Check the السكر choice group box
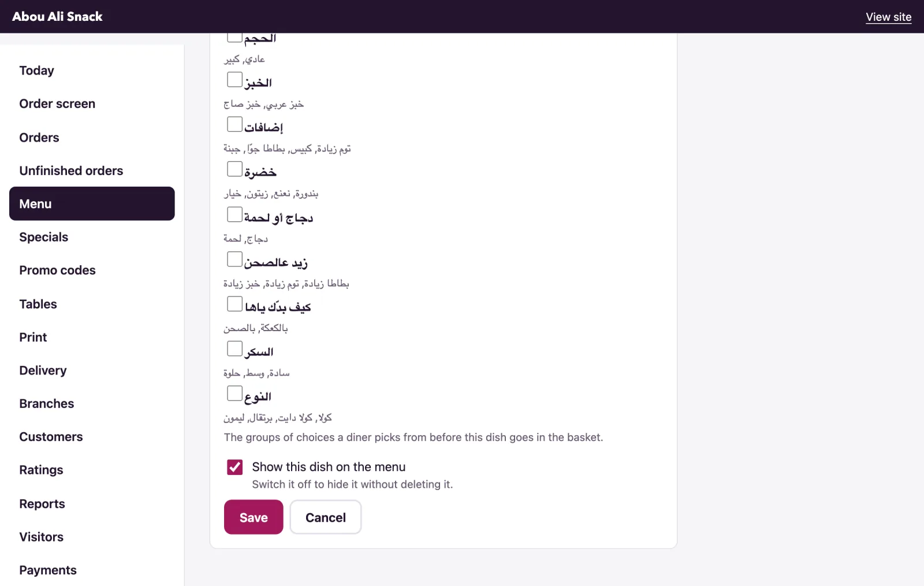The image size is (924, 586). [x=234, y=348]
